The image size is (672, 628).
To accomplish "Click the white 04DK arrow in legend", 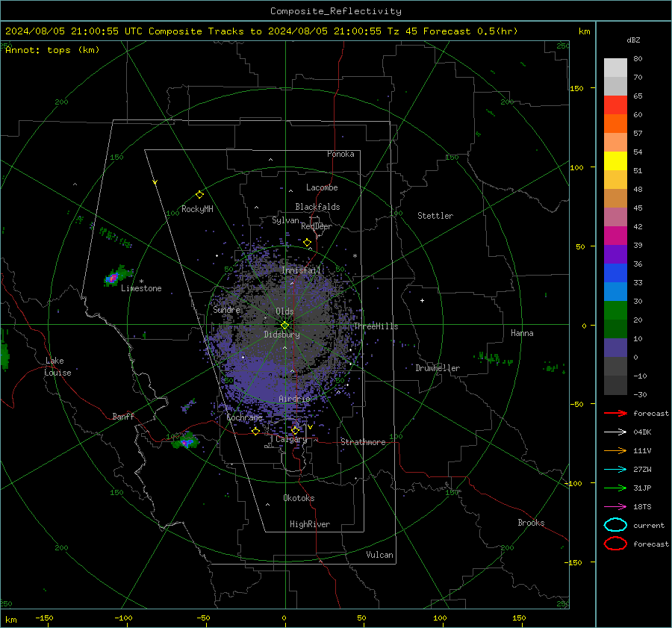I will pos(615,432).
